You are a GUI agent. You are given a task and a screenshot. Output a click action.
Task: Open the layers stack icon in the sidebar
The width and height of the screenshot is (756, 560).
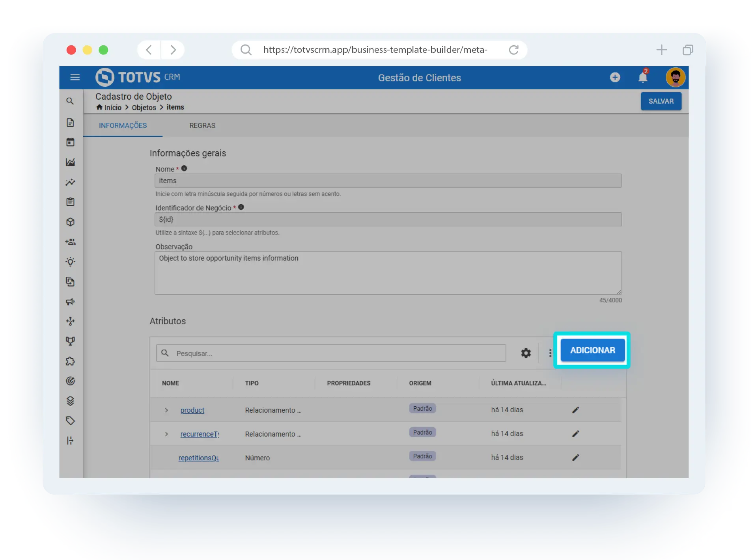70,401
